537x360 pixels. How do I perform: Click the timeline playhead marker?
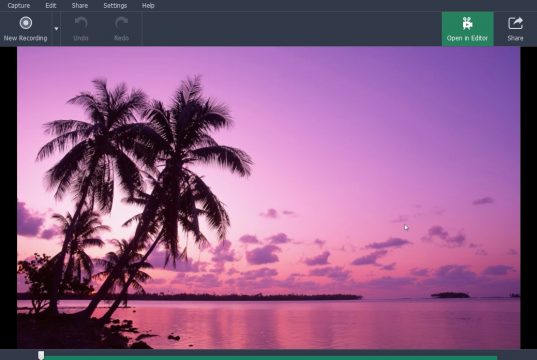click(x=41, y=355)
